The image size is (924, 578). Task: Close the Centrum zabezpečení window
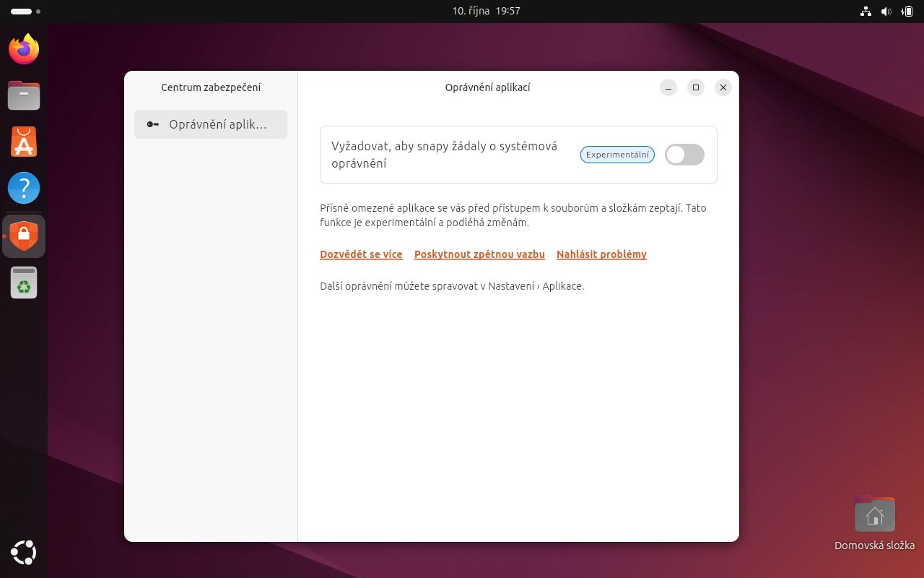(x=723, y=87)
